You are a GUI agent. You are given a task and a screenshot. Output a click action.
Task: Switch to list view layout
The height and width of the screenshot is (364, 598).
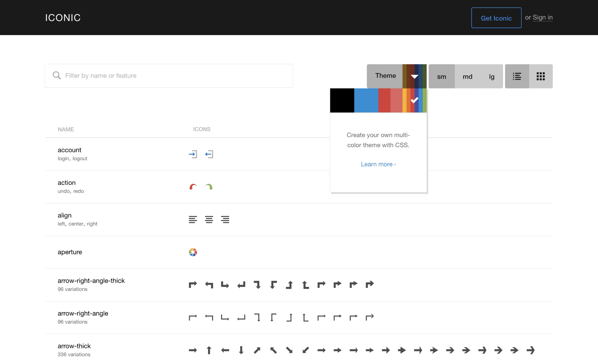(517, 76)
